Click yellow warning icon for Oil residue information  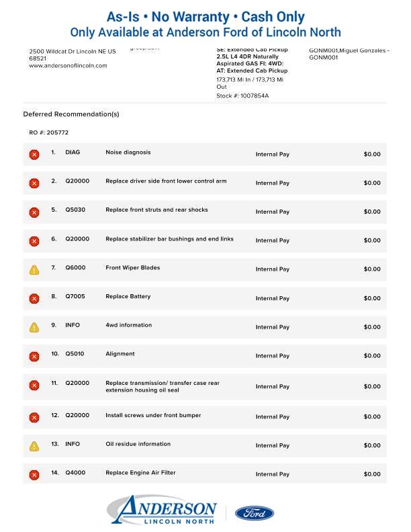[34, 446]
